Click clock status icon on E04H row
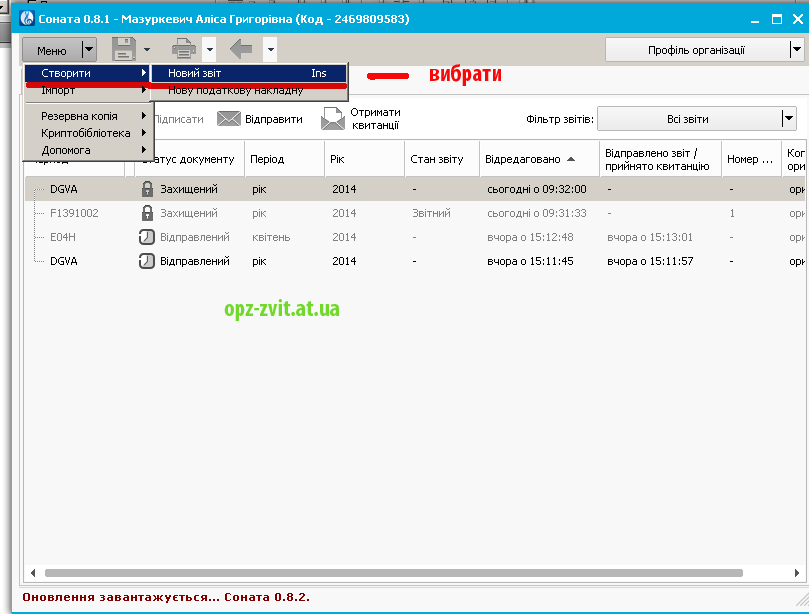Screen dimensions: 809x614 click(x=147, y=237)
